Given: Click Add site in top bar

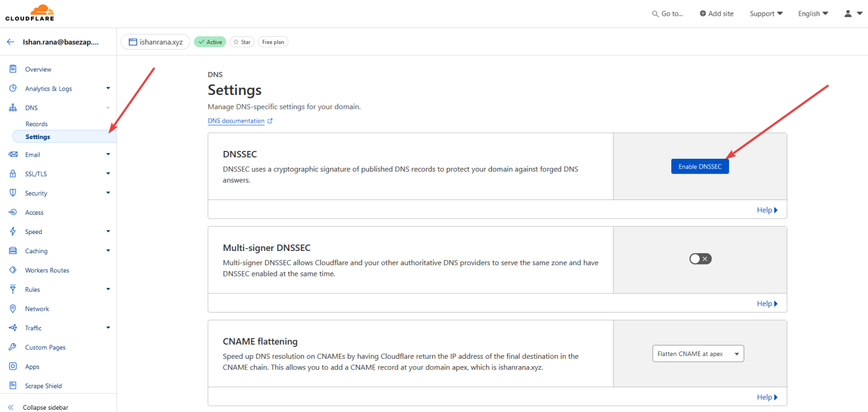Looking at the screenshot, I should pyautogui.click(x=716, y=14).
